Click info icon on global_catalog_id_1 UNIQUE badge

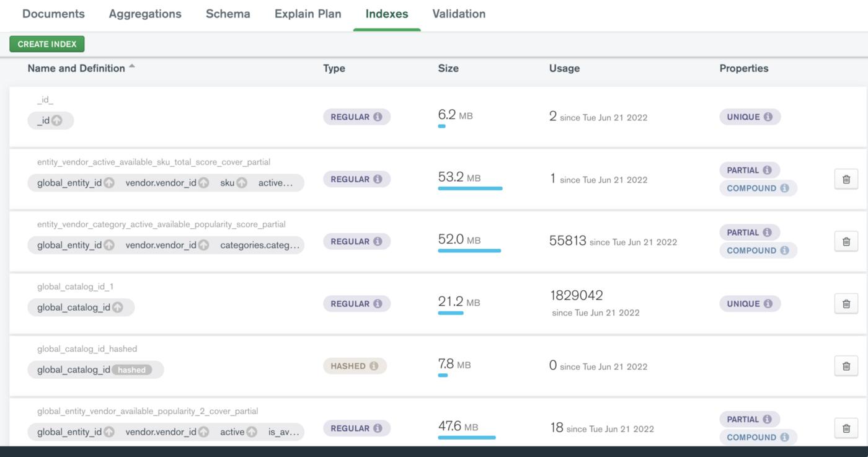click(x=768, y=304)
